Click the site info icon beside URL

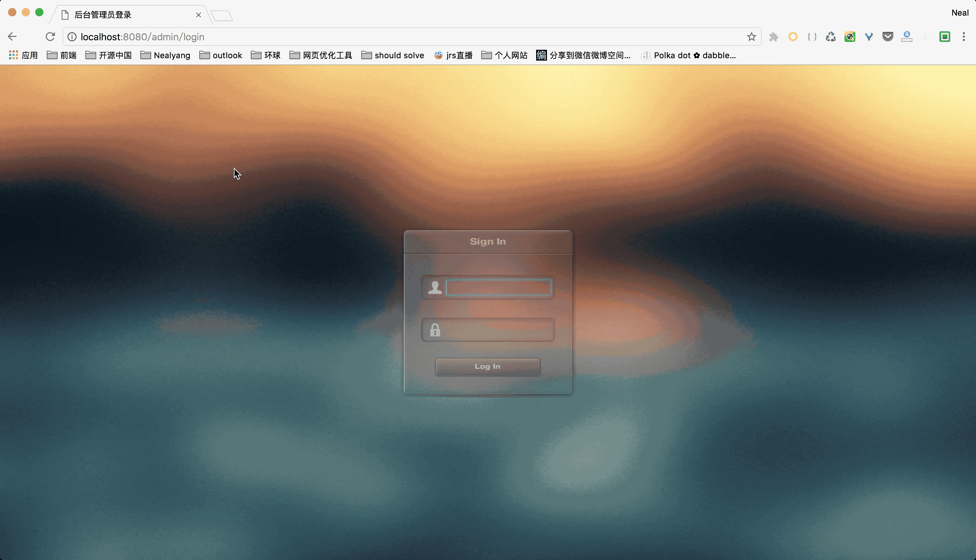point(72,37)
